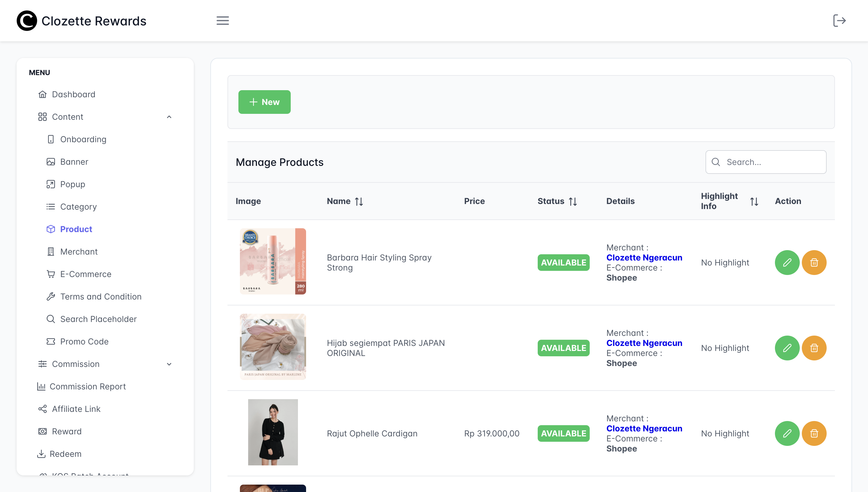Click the Clozette Rewards logo
Image resolution: width=868 pixels, height=492 pixels.
[x=81, y=21]
